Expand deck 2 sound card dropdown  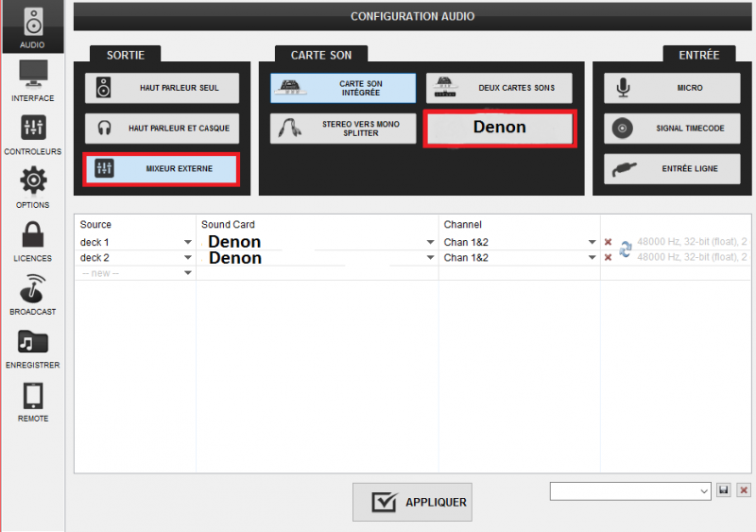click(x=431, y=258)
